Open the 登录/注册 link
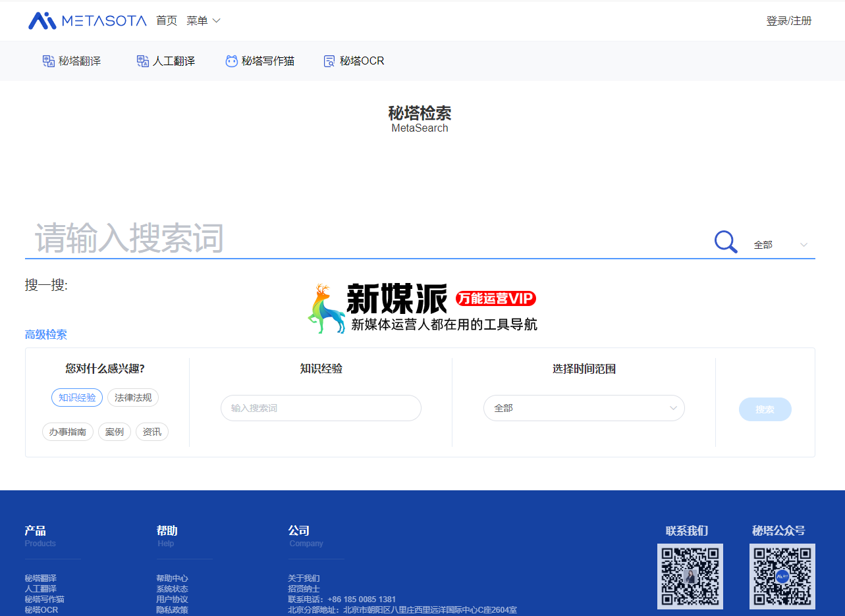 [789, 21]
